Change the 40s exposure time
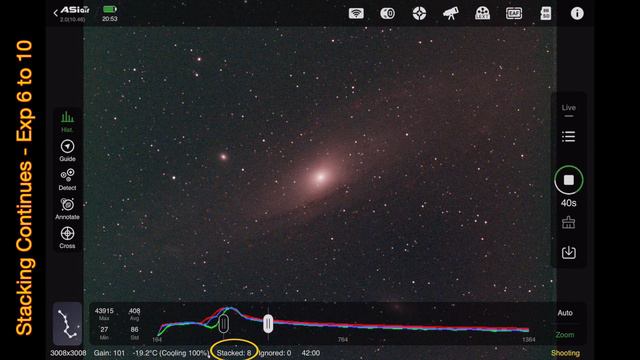The height and width of the screenshot is (360, 640). pos(569,203)
